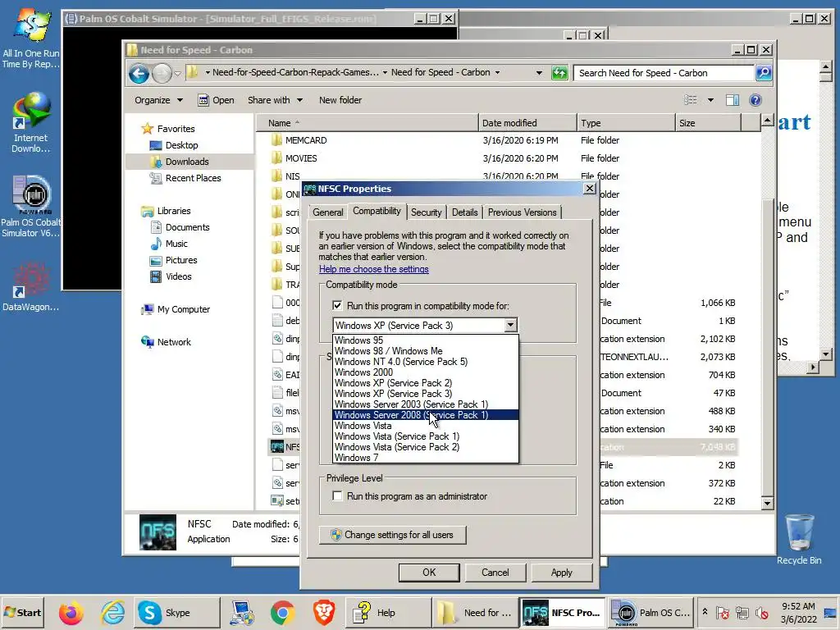This screenshot has width=840, height=630.
Task: Switch to the General tab
Action: (328, 212)
